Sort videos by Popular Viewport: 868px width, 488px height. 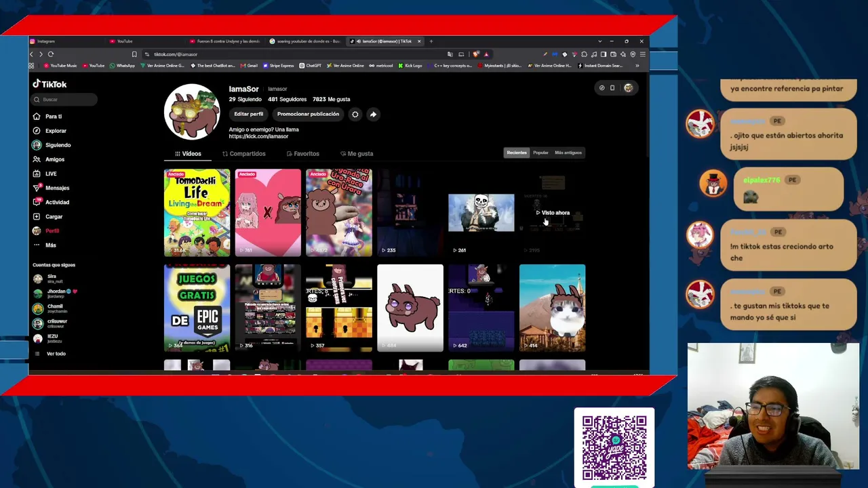(540, 152)
